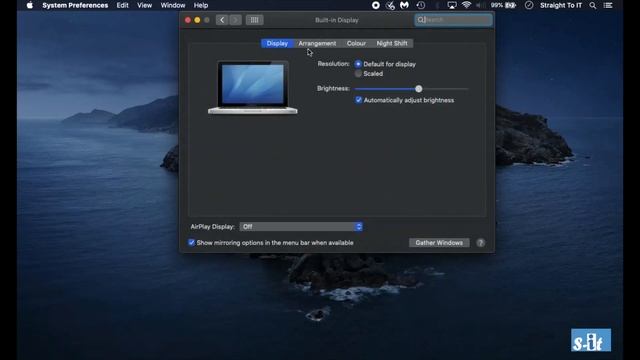Click the preferences Search field
640x360 pixels.
pos(453,20)
